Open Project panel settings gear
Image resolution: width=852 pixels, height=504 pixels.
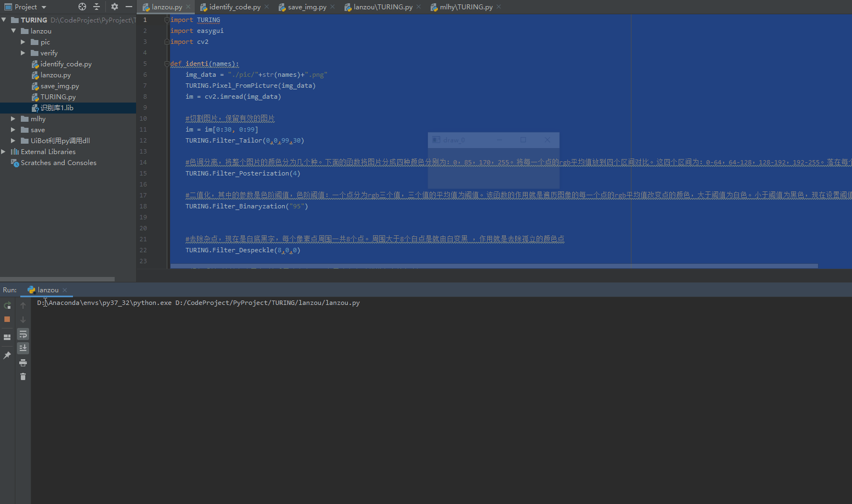coord(114,7)
